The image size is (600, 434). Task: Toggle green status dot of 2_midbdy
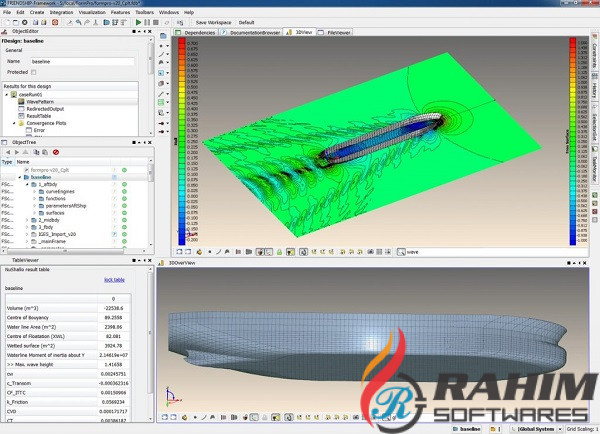[124, 220]
